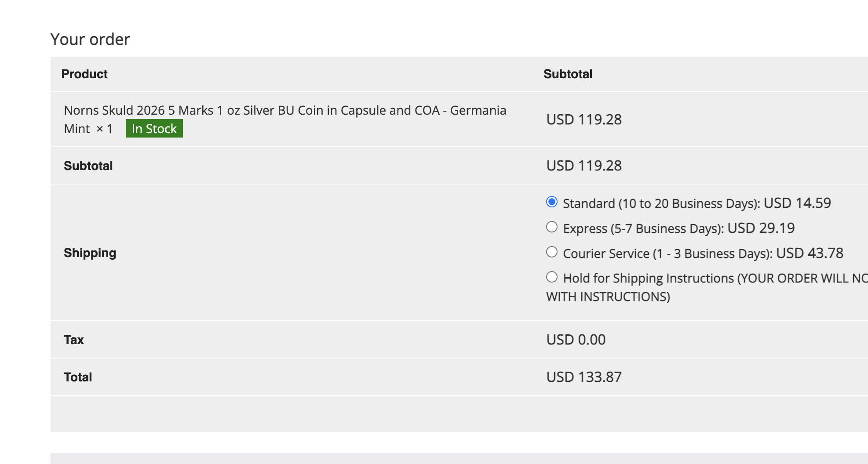Click the Product column header
The width and height of the screenshot is (868, 464).
pos(84,74)
